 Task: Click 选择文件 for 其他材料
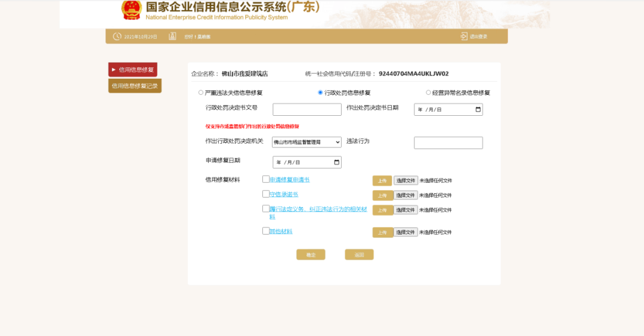point(405,232)
